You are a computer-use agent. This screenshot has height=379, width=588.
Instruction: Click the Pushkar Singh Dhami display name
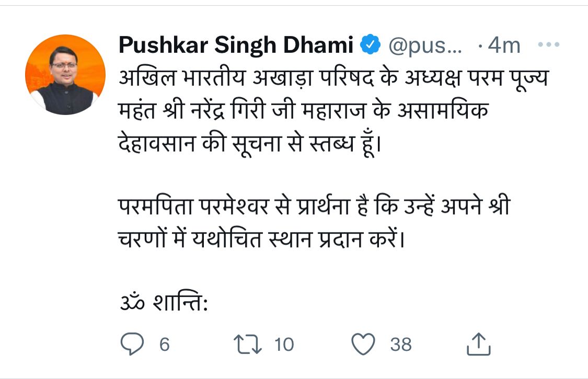[236, 44]
